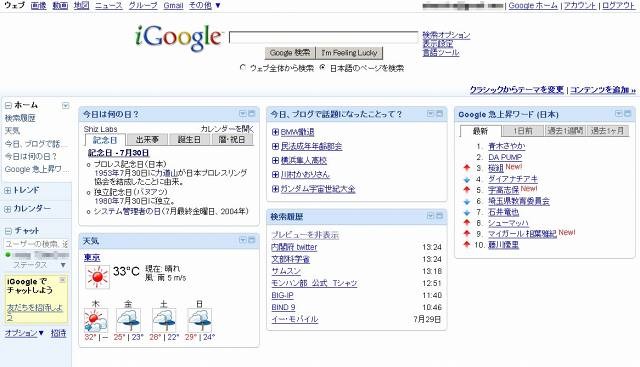Select ウェブ全体から検索 radio button
The height and width of the screenshot is (367, 640).
243,68
